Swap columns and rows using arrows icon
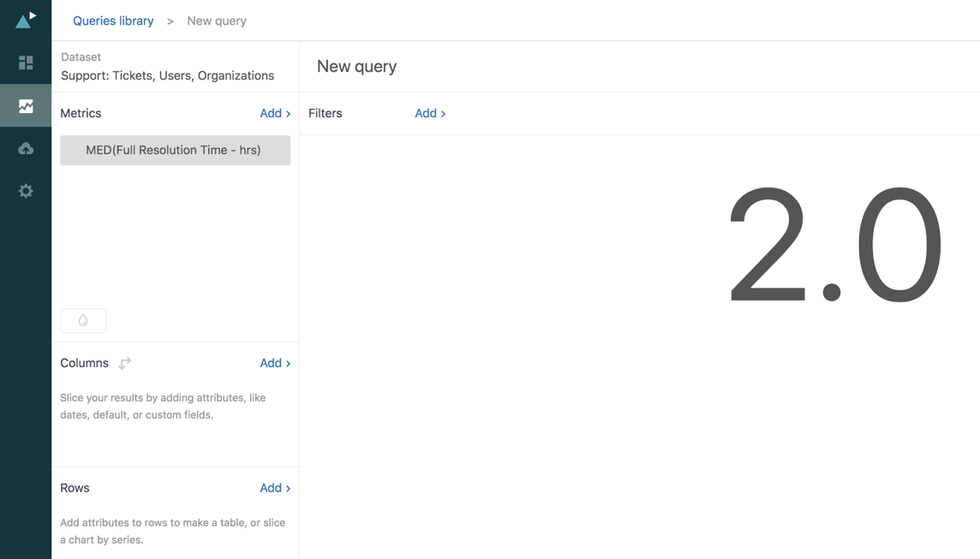This screenshot has width=980, height=559. tap(125, 363)
